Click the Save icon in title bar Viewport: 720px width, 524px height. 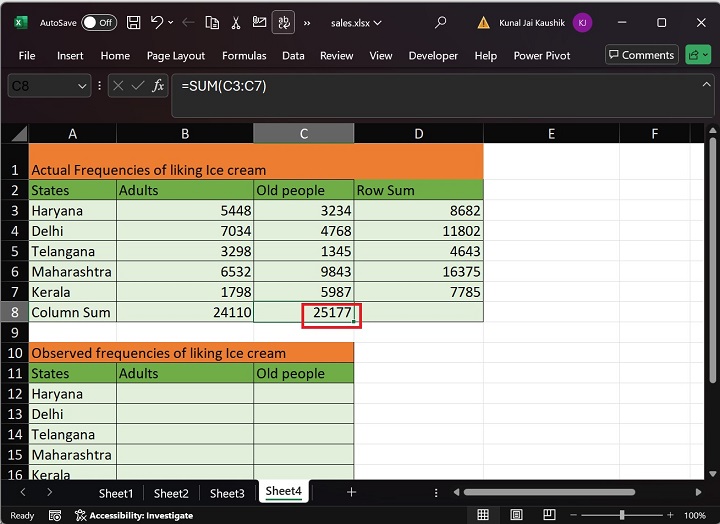[134, 22]
